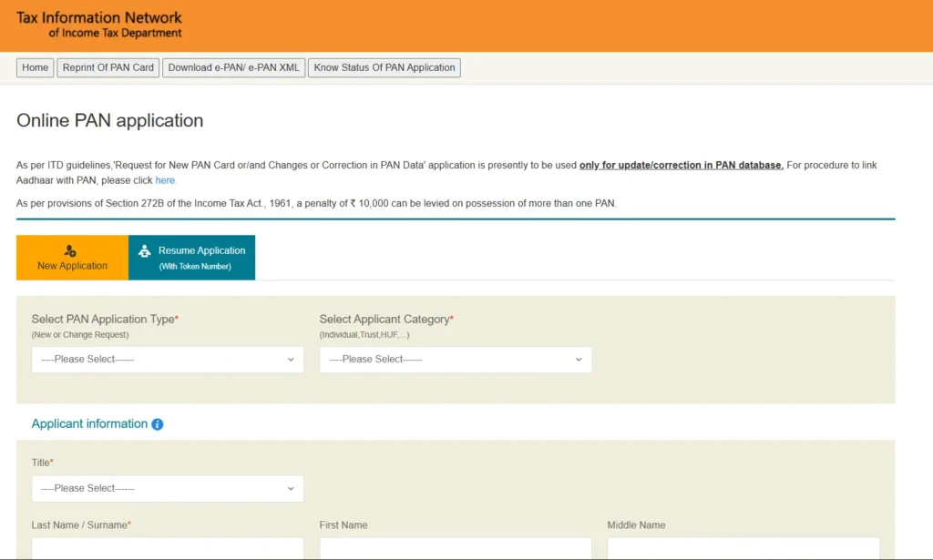
Task: Follow the 'here' link for Aadhaar linking
Action: click(x=165, y=180)
